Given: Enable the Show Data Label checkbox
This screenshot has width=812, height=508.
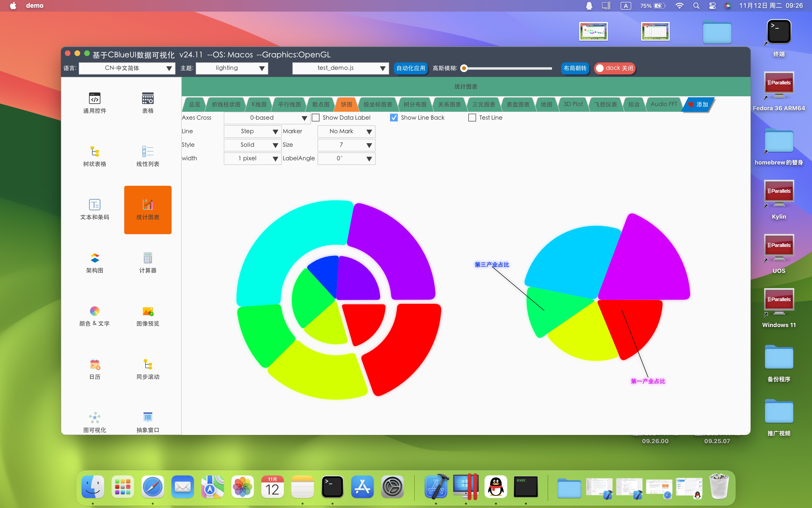Looking at the screenshot, I should pyautogui.click(x=315, y=118).
